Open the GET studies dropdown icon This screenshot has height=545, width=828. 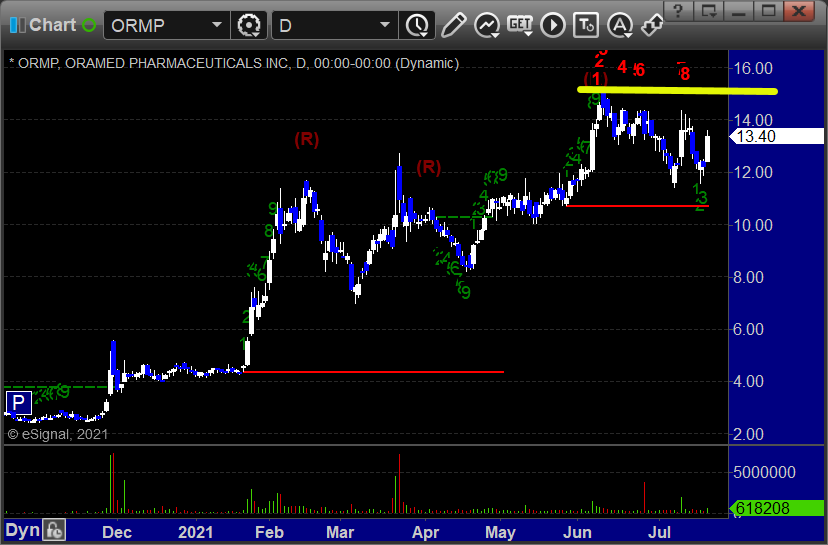pos(520,25)
